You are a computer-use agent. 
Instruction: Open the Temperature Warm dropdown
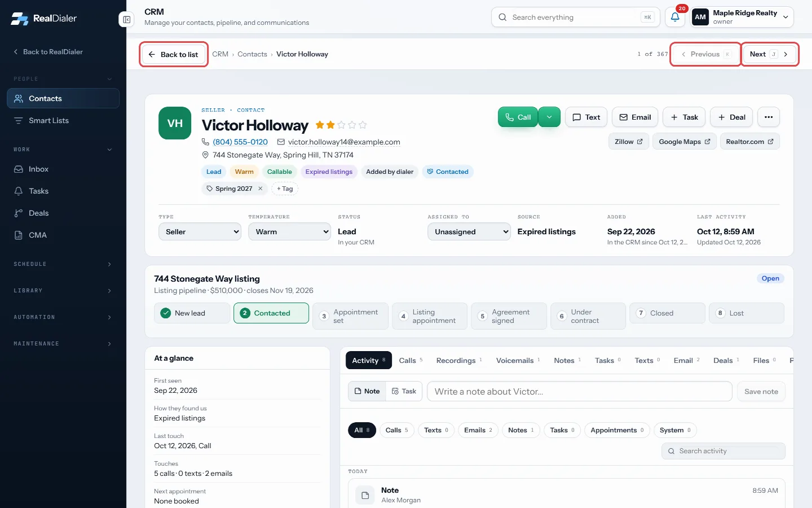[289, 231]
